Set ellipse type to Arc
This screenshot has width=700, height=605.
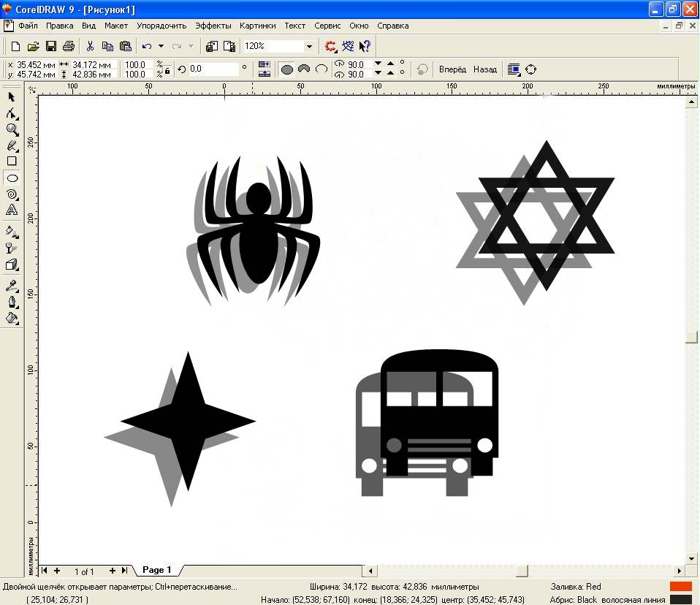click(322, 69)
